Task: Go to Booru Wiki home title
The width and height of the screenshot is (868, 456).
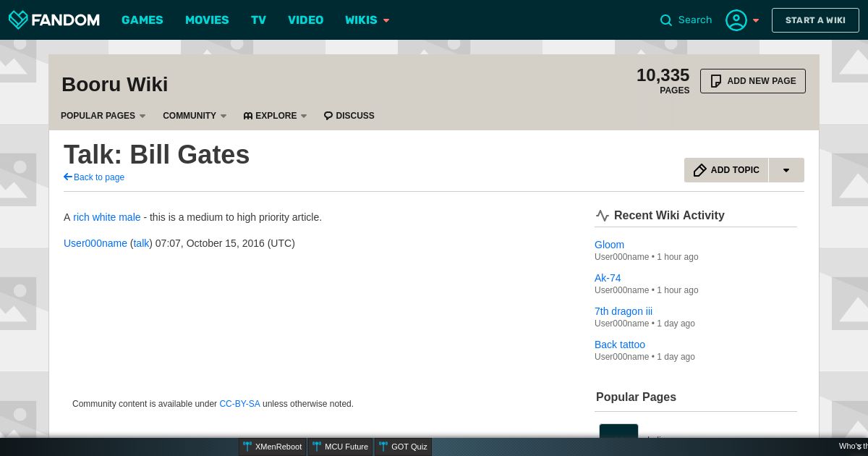Action: tap(115, 84)
